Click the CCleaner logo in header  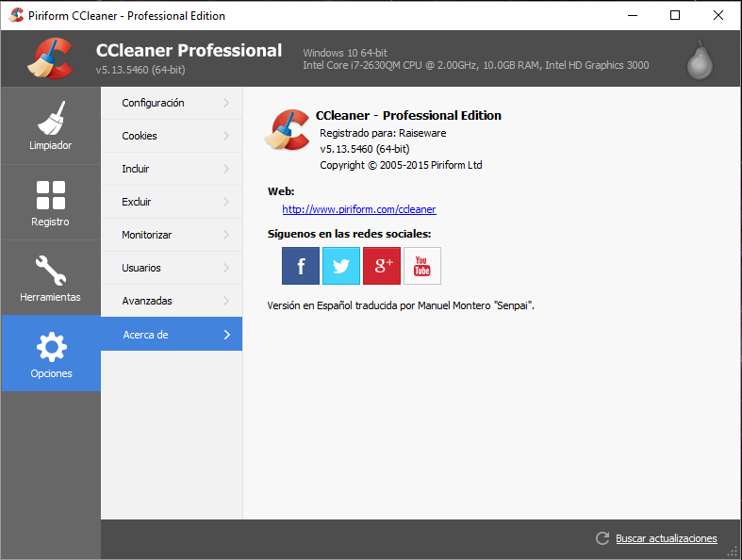click(51, 58)
